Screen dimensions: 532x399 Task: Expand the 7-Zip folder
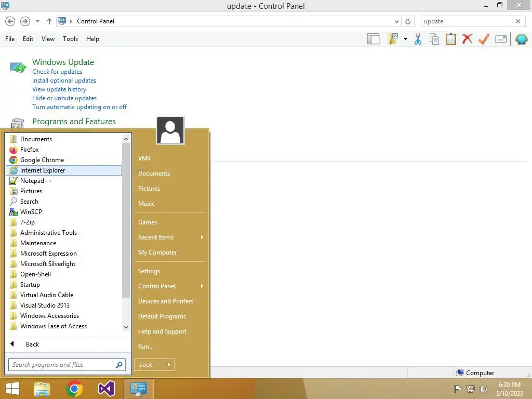point(64,222)
